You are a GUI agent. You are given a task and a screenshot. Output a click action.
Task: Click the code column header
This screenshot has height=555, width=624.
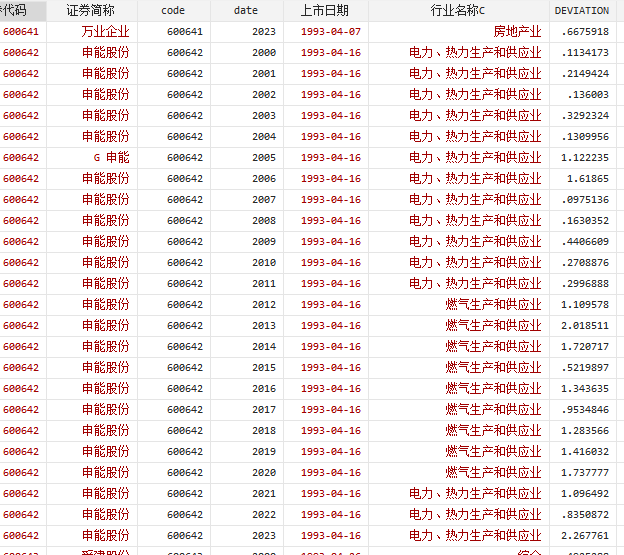pyautogui.click(x=173, y=11)
